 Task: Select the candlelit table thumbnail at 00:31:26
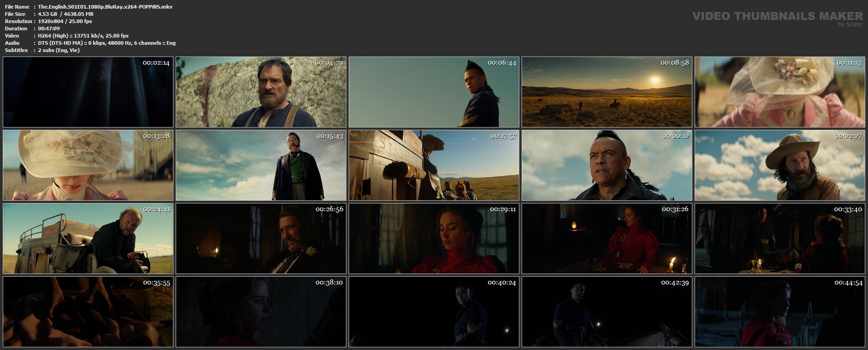(x=607, y=238)
